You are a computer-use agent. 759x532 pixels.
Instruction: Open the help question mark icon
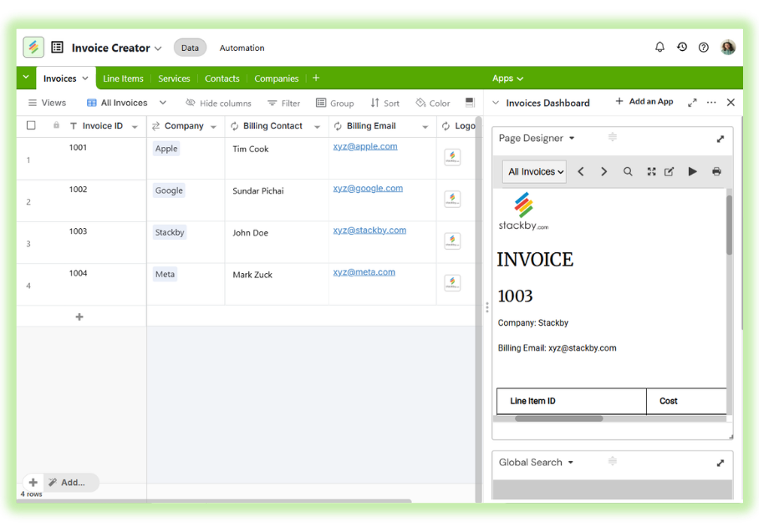[704, 48]
